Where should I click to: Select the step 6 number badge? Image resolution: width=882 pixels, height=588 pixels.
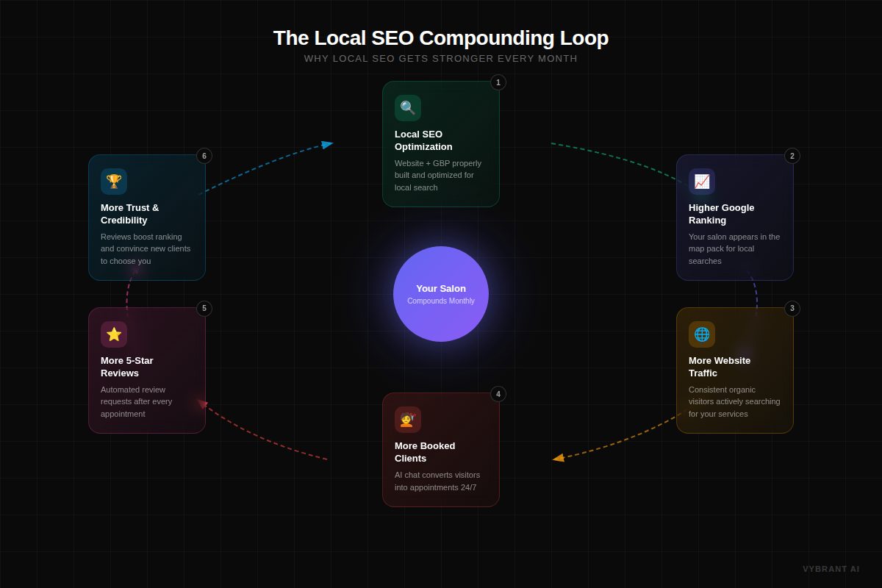[x=204, y=156]
